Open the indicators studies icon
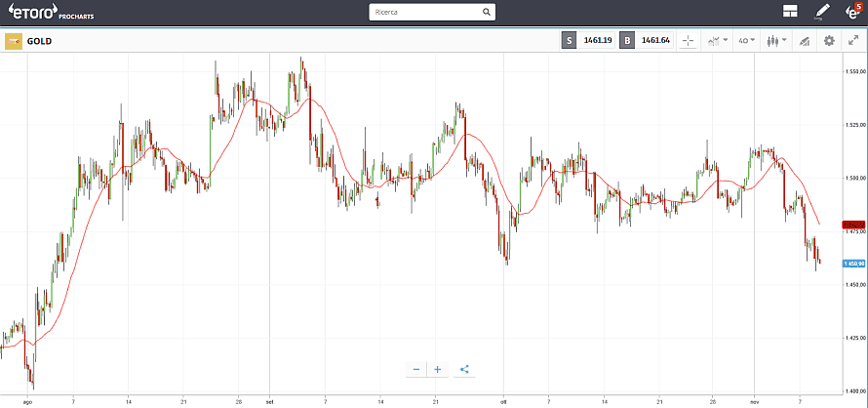Viewport: 868px width, 408px height. [x=804, y=41]
